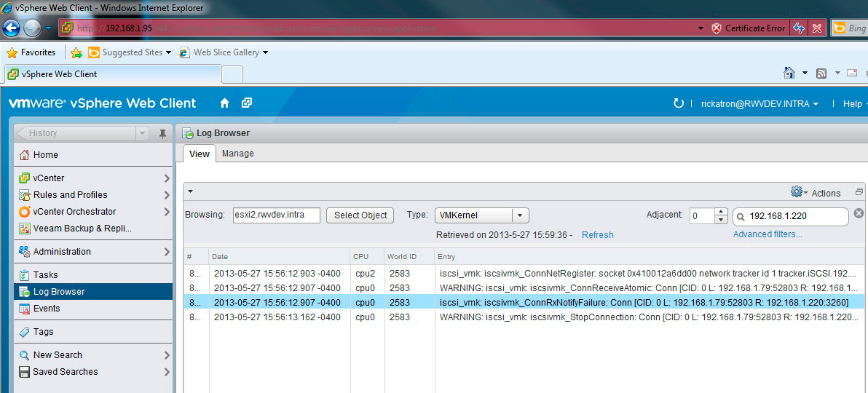Open the Favorites star button
The width and height of the screenshot is (868, 393).
pyautogui.click(x=31, y=52)
